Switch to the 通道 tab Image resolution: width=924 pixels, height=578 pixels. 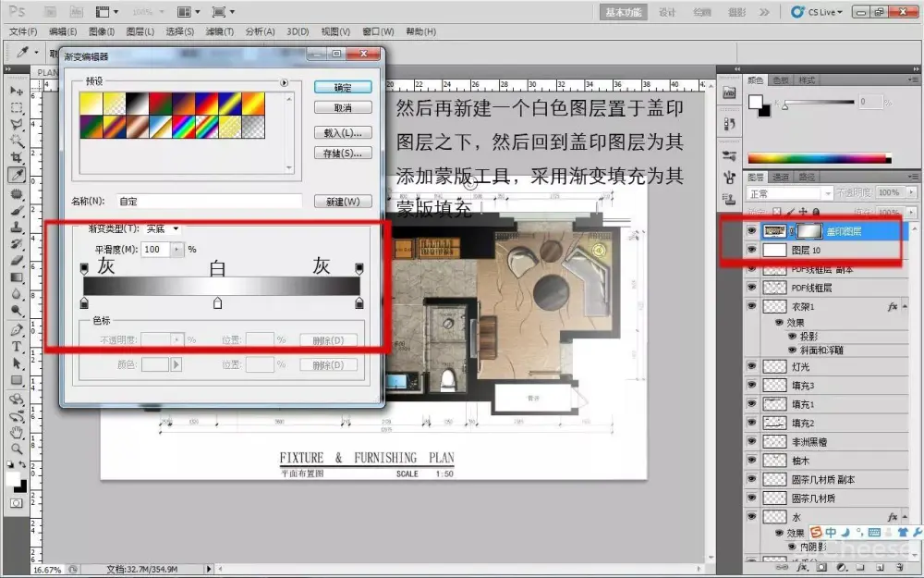[x=782, y=177]
